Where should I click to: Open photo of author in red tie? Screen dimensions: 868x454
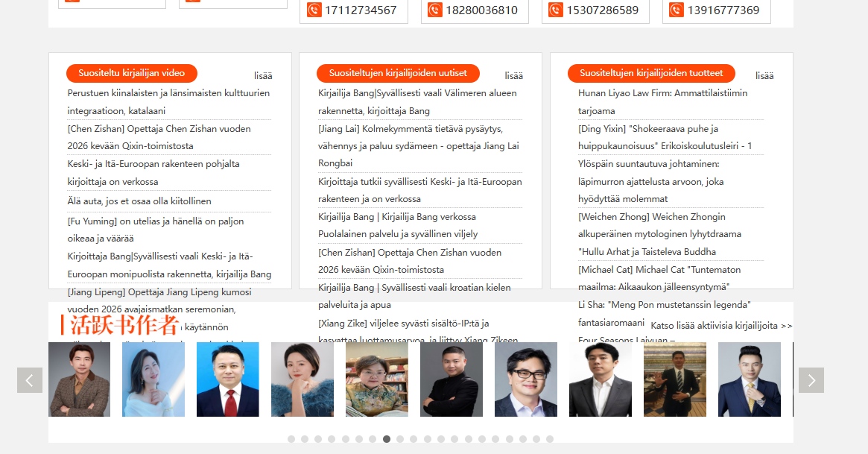pos(228,379)
